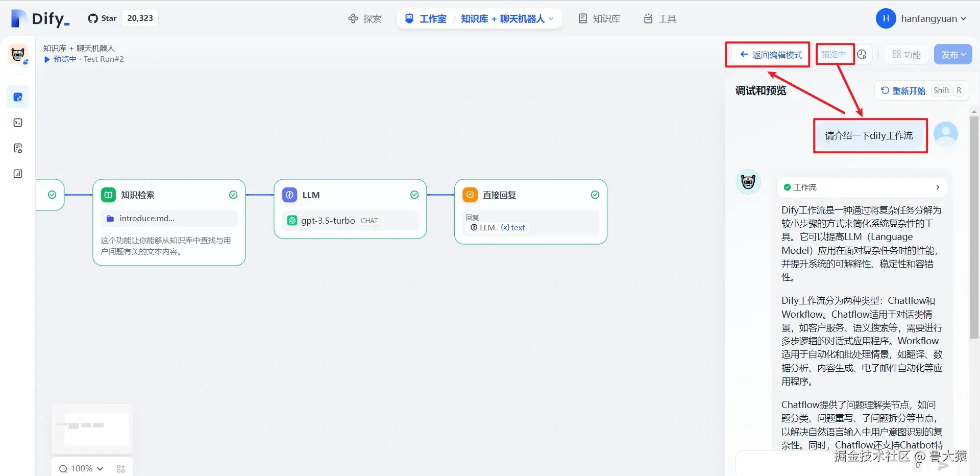Select the orchestrate icon in left sidebar

coord(18,97)
